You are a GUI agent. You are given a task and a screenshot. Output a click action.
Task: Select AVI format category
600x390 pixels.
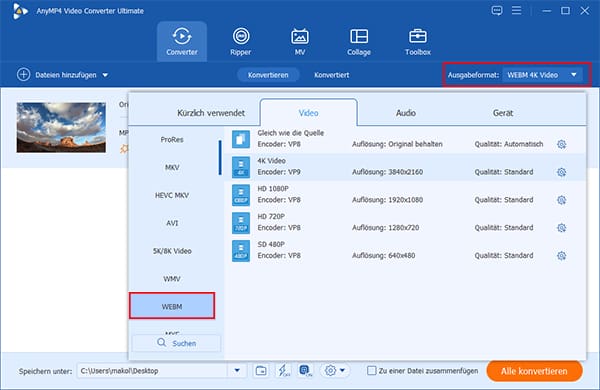[172, 223]
